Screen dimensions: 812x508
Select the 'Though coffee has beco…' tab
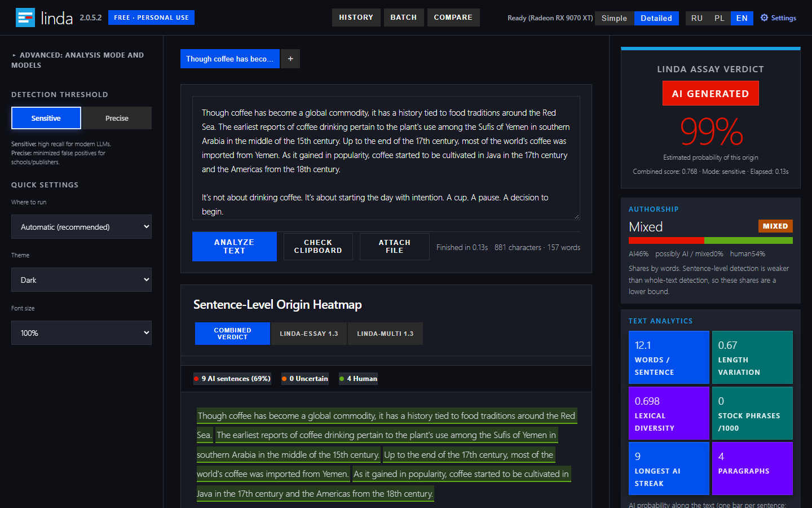(x=230, y=59)
